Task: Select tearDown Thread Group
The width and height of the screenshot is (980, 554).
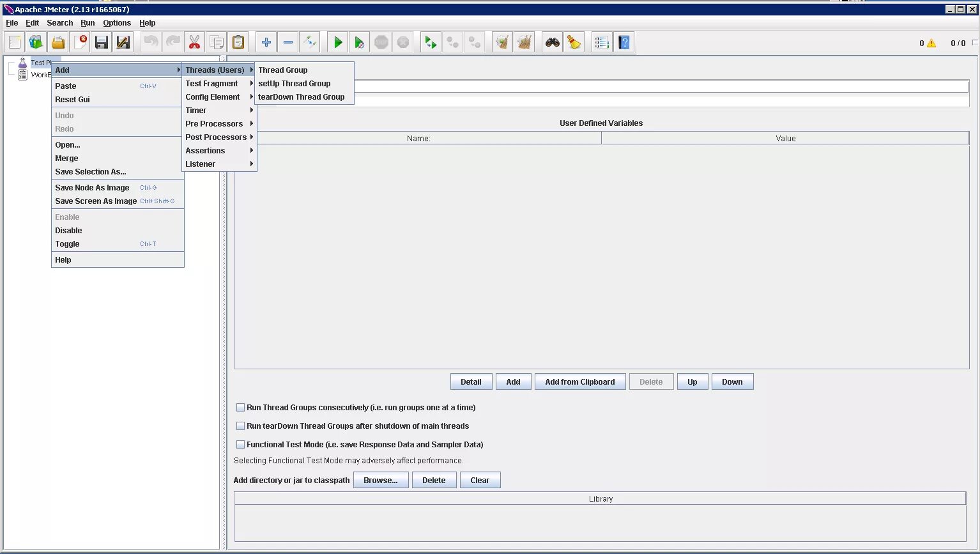Action: pyautogui.click(x=304, y=97)
